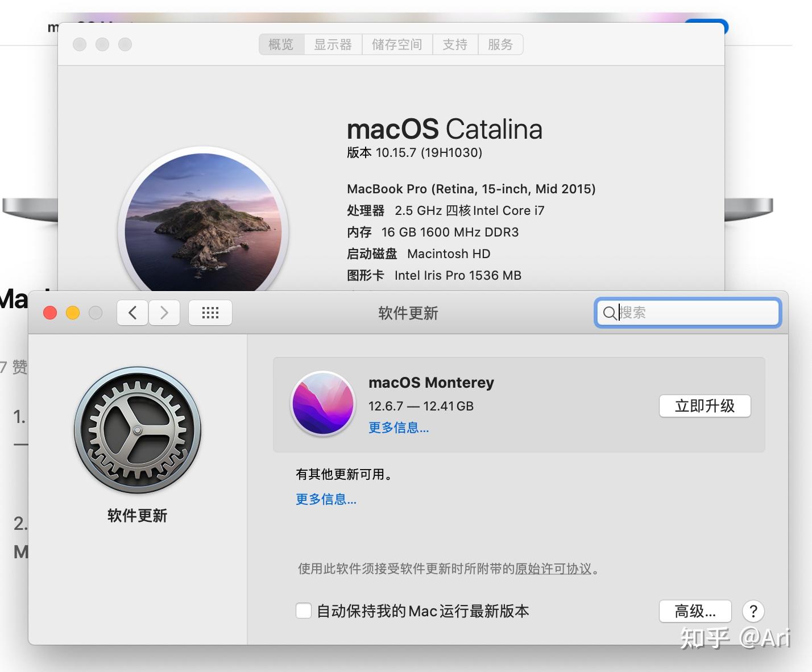This screenshot has width=812, height=672.
Task: Click startup disk text Macintosh HD
Action: [449, 254]
